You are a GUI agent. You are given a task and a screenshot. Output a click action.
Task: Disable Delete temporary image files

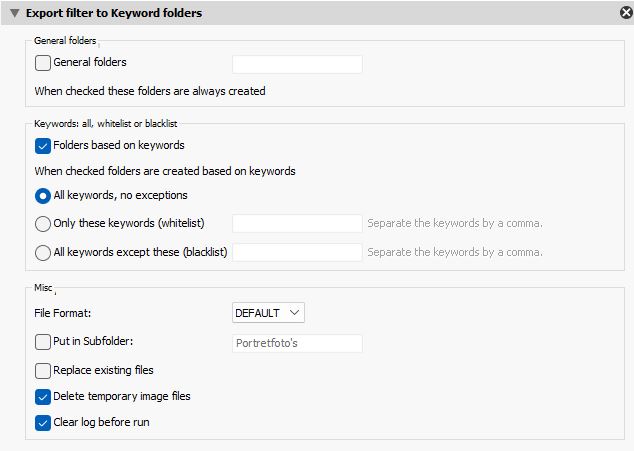(x=43, y=397)
